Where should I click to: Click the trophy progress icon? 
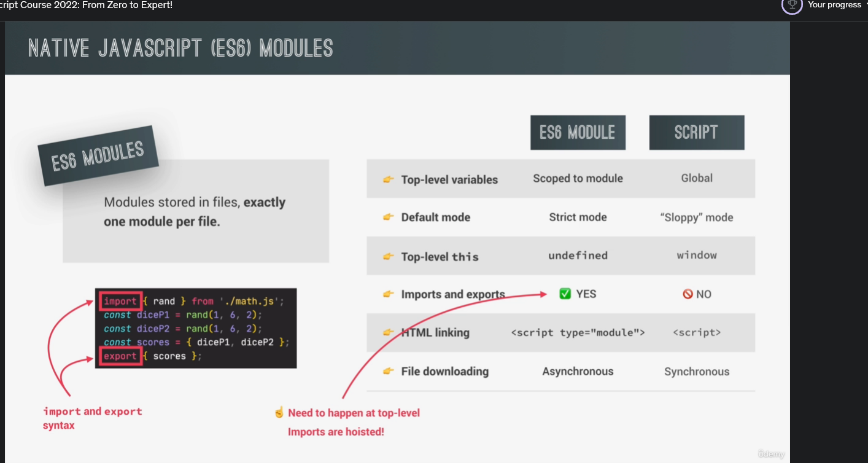tap(792, 5)
